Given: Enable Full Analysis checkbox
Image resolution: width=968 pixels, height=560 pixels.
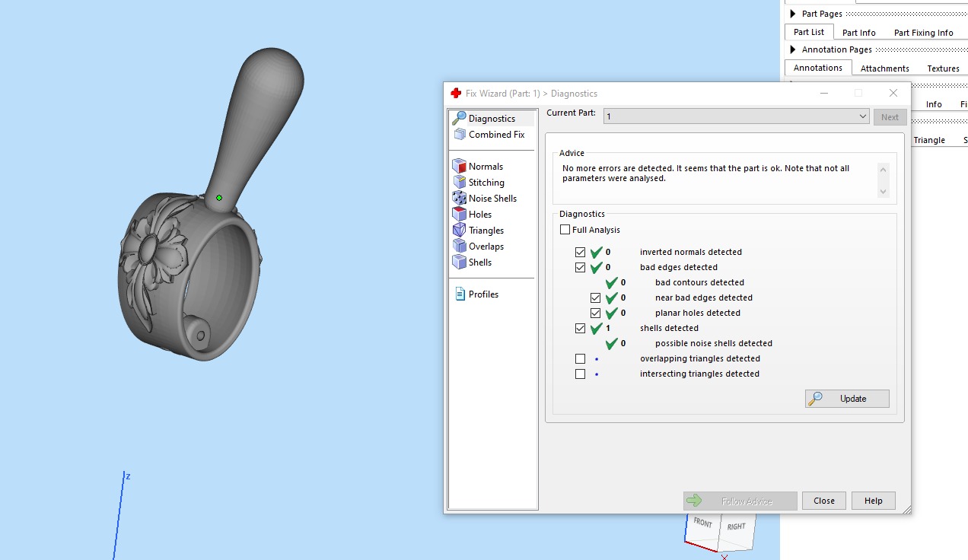Looking at the screenshot, I should pos(565,230).
